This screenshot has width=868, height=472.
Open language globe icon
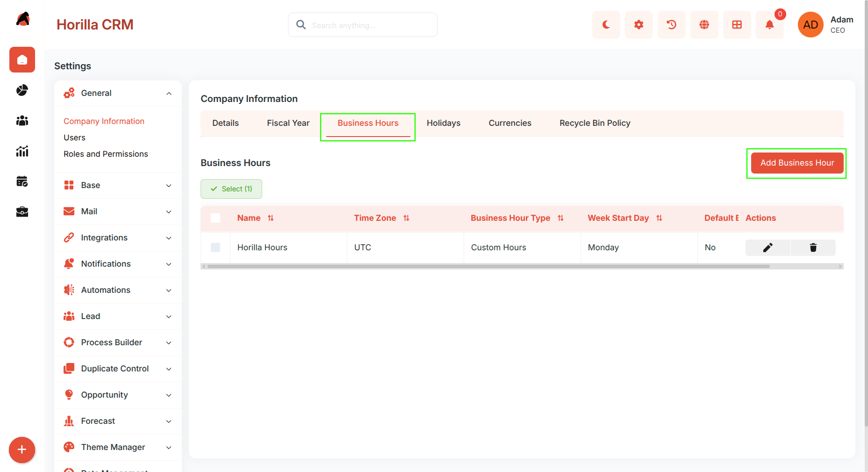pyautogui.click(x=704, y=25)
